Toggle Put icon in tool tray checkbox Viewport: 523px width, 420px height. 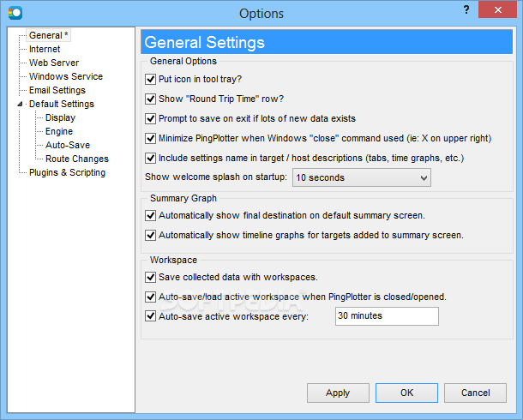pos(150,80)
